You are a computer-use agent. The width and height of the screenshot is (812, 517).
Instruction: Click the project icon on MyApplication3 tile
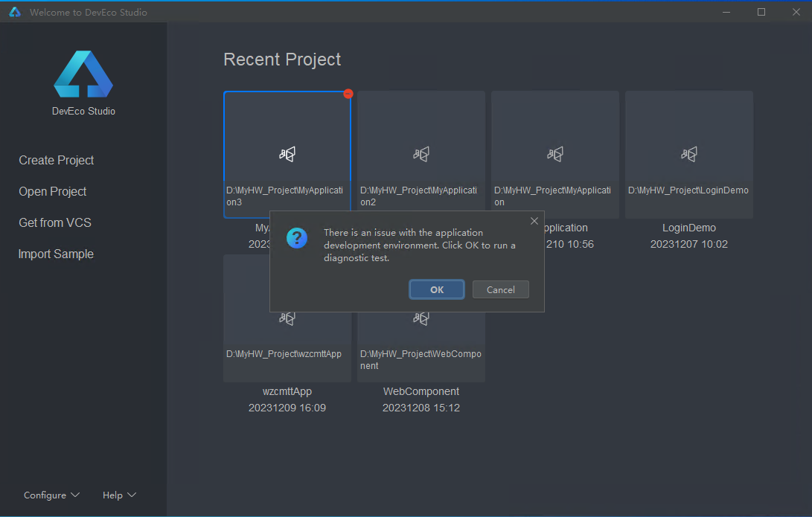(x=287, y=154)
